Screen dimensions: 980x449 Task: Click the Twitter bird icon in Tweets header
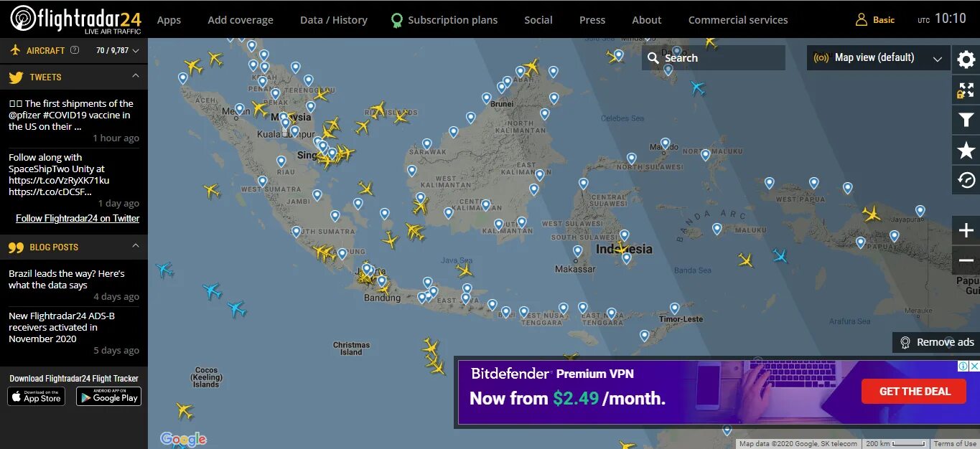click(x=16, y=77)
